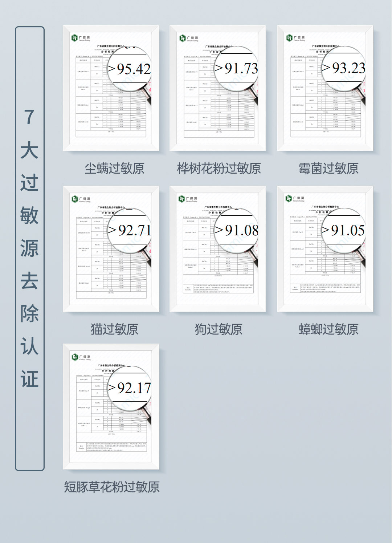The image size is (392, 543).
Task: Select the magnified >93.23 value
Action: (344, 68)
